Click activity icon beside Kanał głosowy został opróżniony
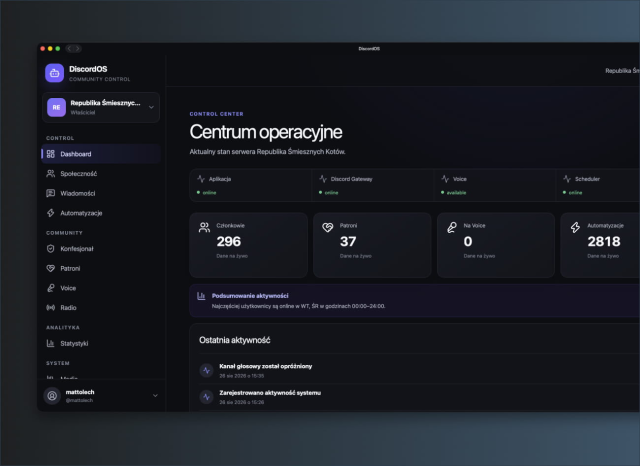Screen dimensions: 640x466 click(207, 371)
